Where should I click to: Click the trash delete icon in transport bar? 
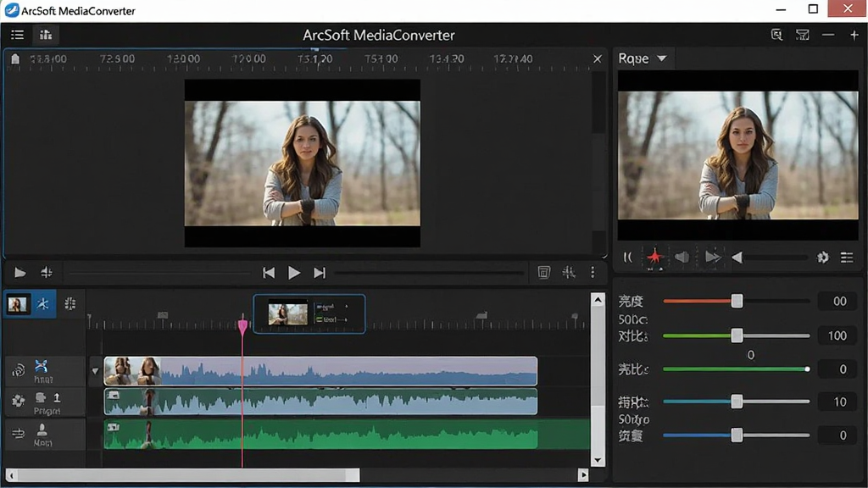[x=543, y=272]
